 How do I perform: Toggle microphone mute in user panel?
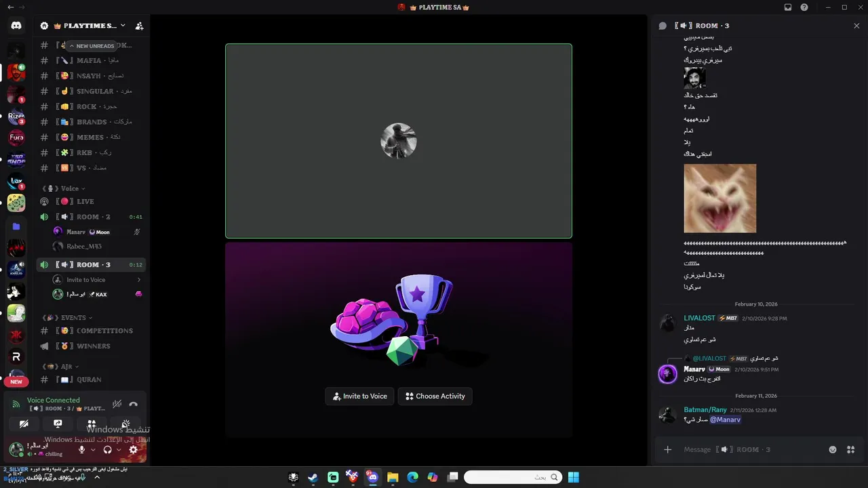pos(82,449)
